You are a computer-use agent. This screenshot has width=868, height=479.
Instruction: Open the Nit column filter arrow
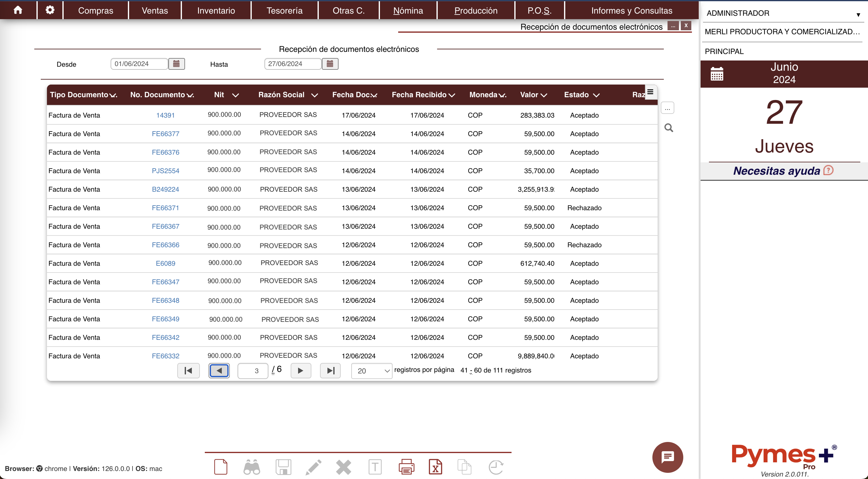(x=235, y=95)
